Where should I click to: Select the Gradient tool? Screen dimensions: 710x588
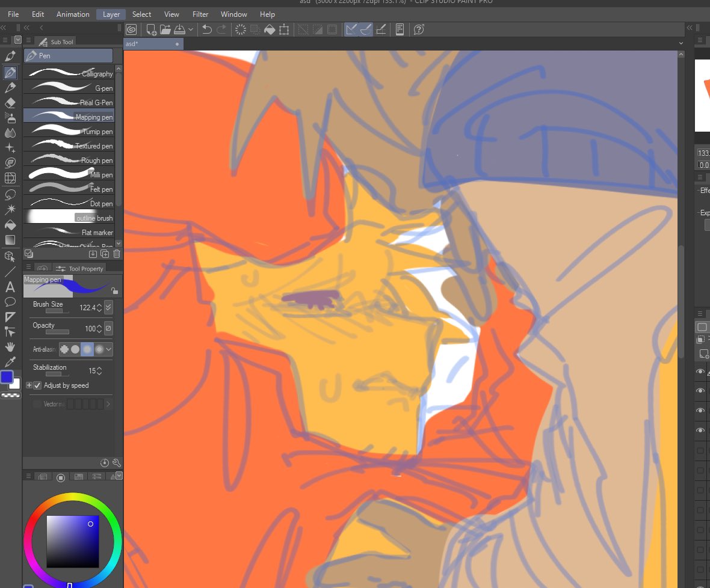10,240
